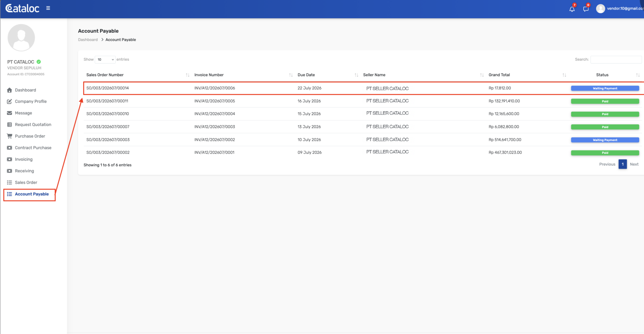Click grand total Rp 467,301,023.00

[x=505, y=152]
